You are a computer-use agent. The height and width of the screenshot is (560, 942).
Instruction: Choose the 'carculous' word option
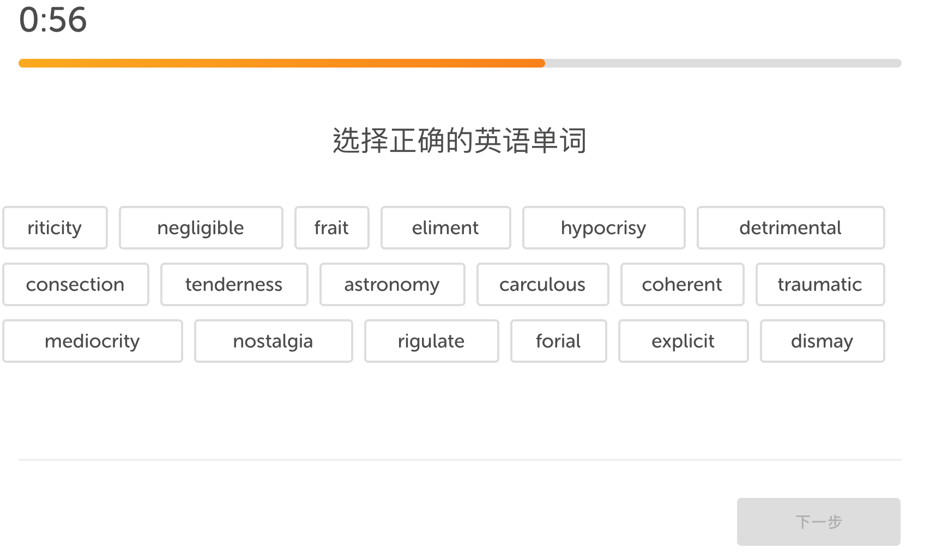click(542, 284)
